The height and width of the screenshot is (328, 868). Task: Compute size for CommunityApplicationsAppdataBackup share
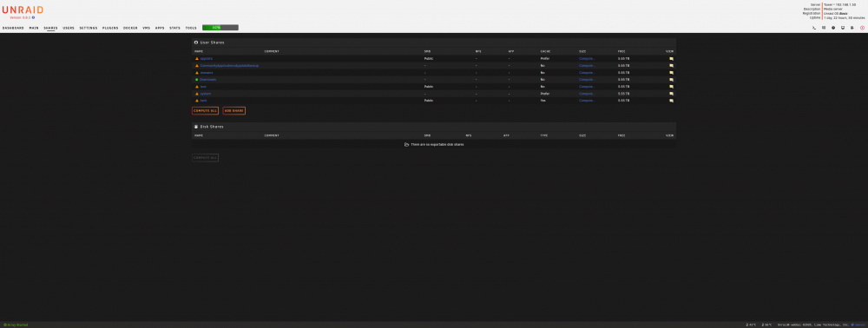(588, 65)
